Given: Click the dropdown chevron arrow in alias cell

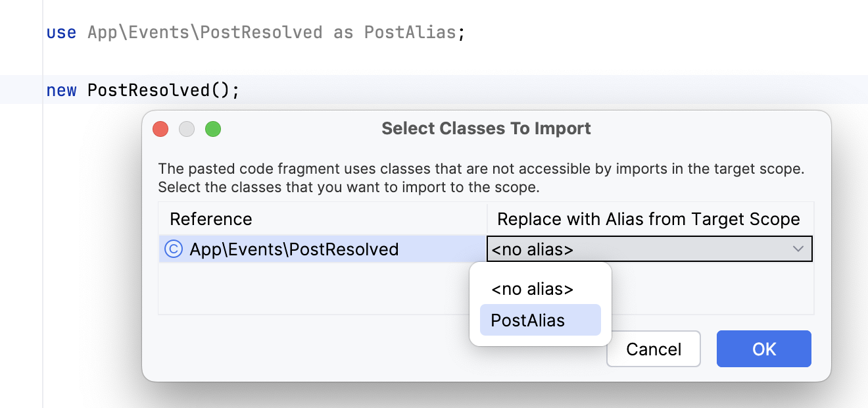Looking at the screenshot, I should coord(798,249).
